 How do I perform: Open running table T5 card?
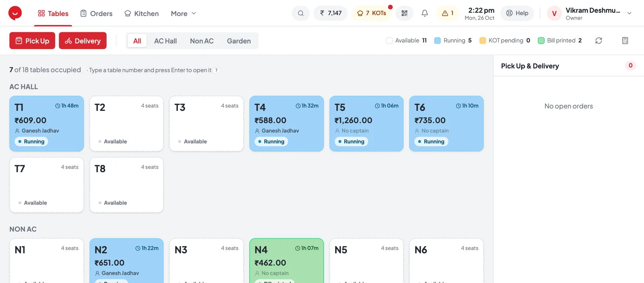(366, 124)
